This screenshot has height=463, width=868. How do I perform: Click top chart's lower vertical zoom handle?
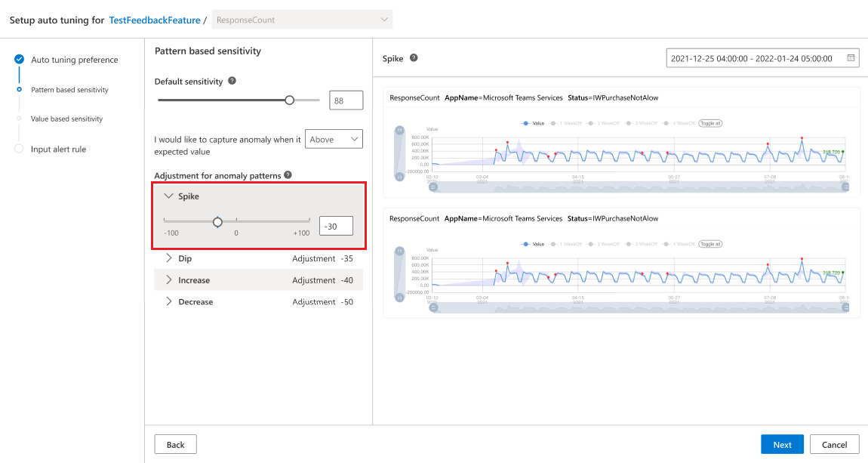tap(399, 177)
